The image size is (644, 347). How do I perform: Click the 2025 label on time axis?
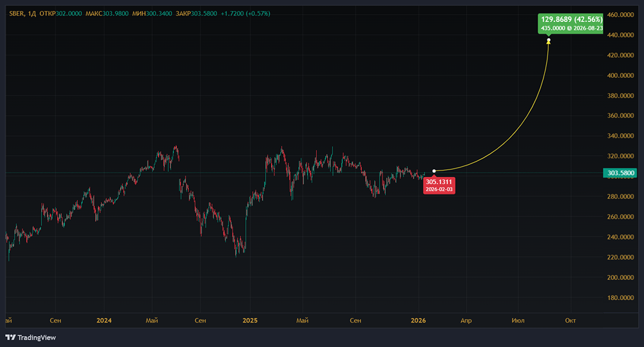pos(250,320)
